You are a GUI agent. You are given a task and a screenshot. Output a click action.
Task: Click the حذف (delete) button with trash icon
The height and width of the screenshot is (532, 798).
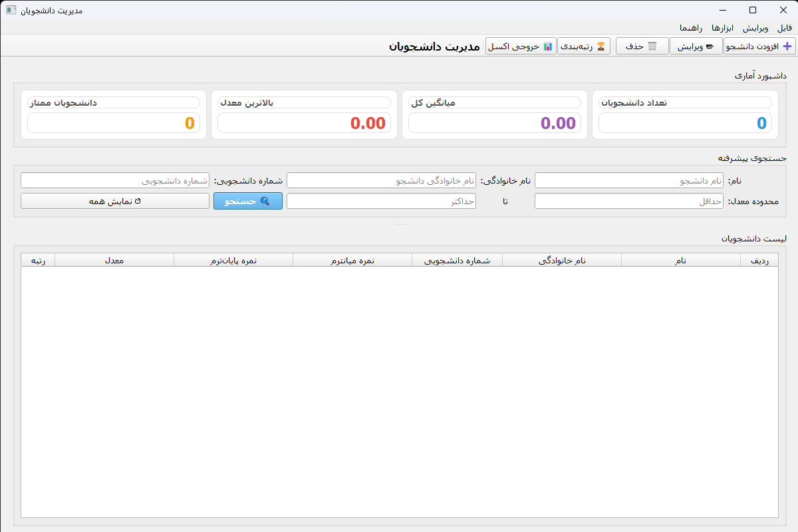642,47
